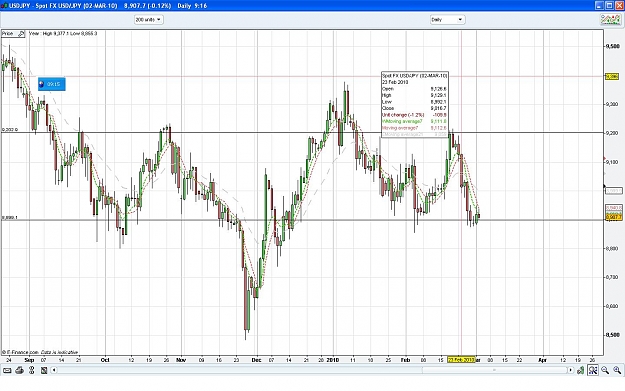Click the keyboard/ticket icon in bottom toolbar
The height and width of the screenshot is (391, 625).
coord(7,370)
